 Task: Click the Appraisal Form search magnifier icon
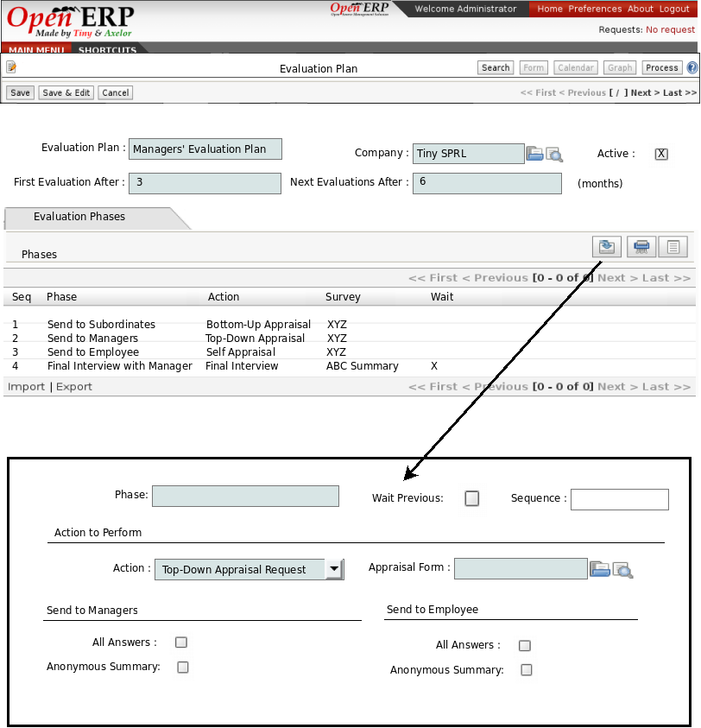(623, 569)
